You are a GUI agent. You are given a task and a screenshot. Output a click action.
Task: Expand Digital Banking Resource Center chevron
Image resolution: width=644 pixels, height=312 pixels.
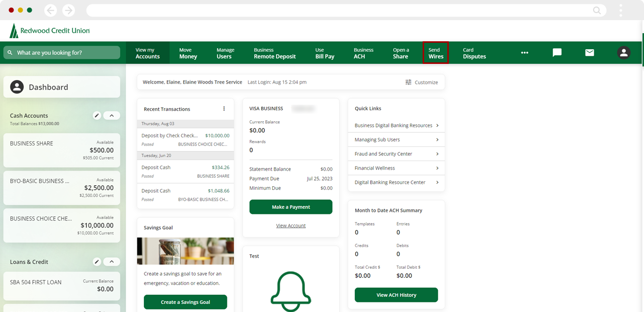pyautogui.click(x=437, y=182)
